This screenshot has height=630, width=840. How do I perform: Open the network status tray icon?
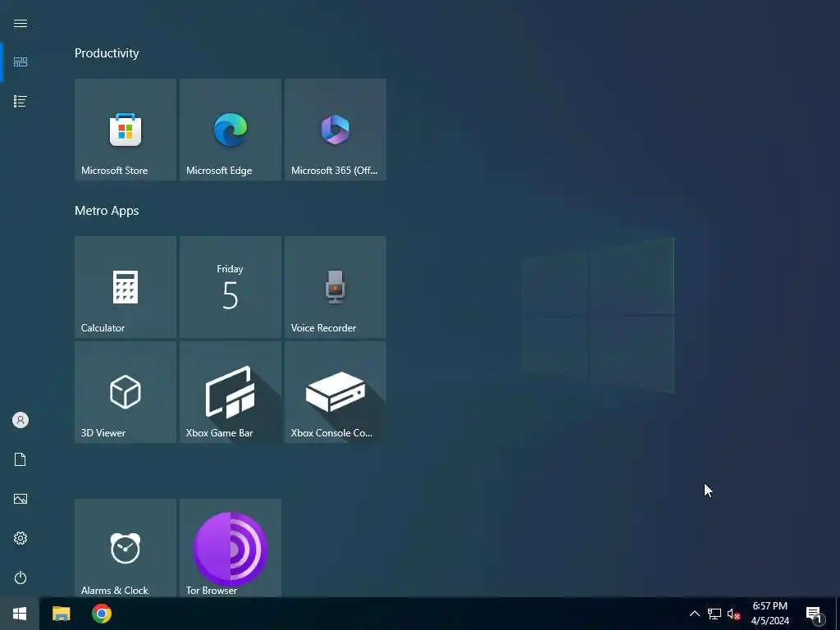pos(714,614)
